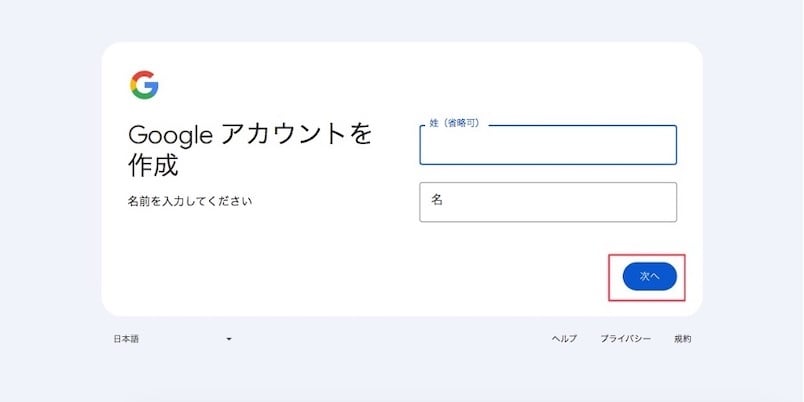Open the プライバシー link
Viewport: 804px width, 402px height.
coord(625,339)
